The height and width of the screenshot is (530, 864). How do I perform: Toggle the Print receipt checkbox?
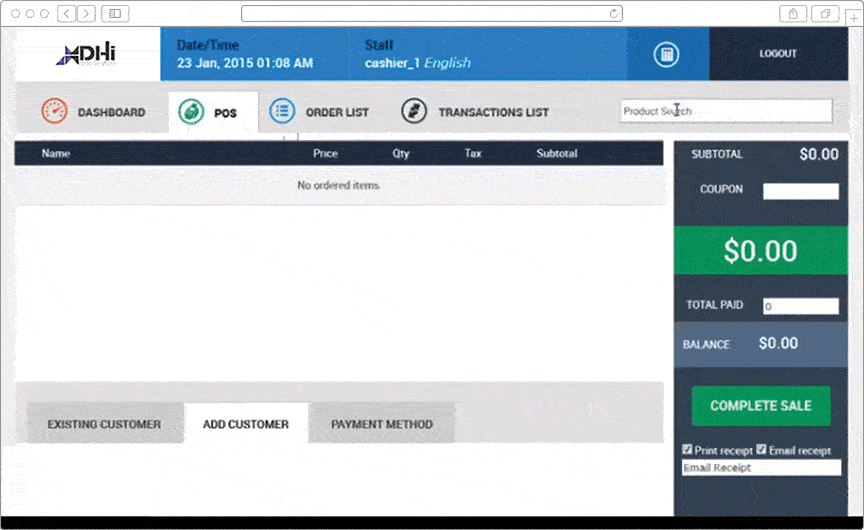click(687, 450)
